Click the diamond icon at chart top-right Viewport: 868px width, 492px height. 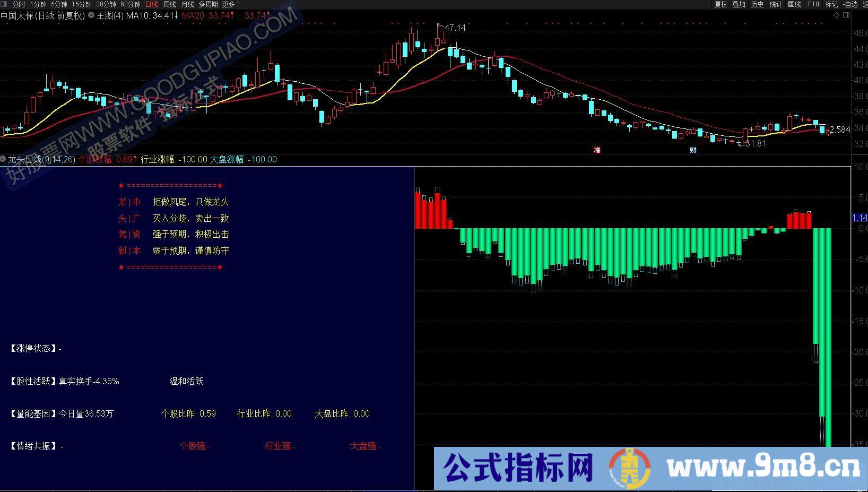click(x=837, y=15)
